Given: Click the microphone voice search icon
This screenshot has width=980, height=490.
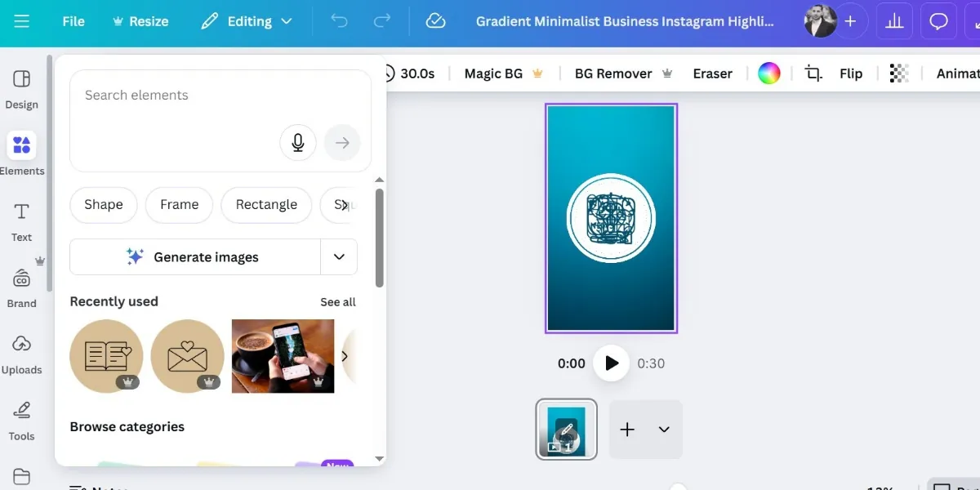Looking at the screenshot, I should [x=298, y=143].
